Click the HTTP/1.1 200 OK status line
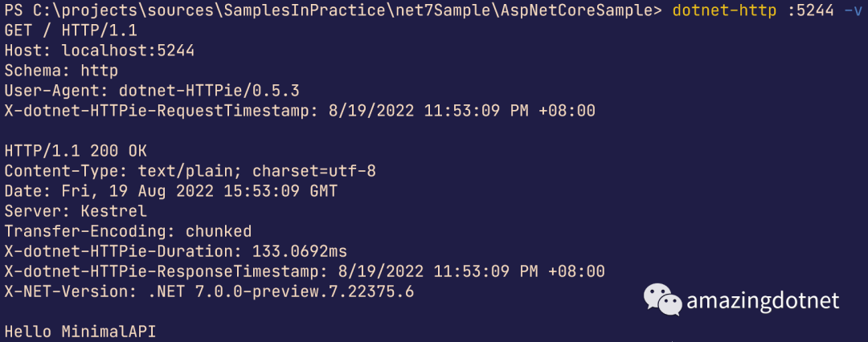 [x=76, y=151]
